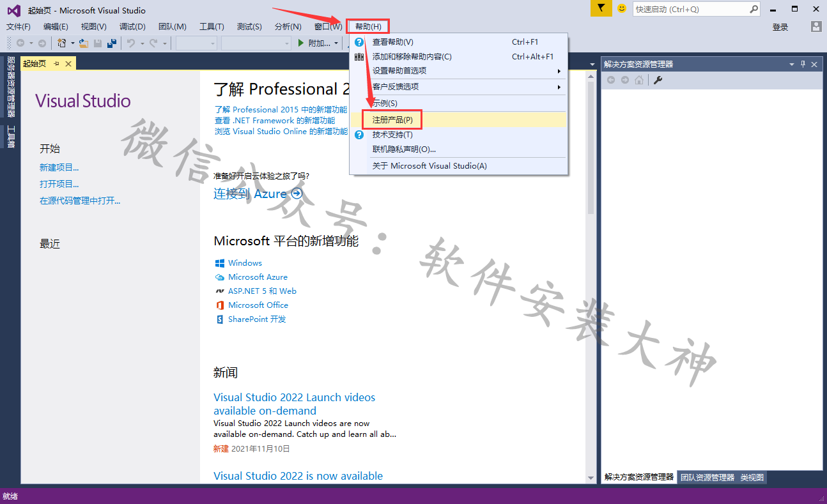827x504 pixels.
Task: Click the Save All toolbar icon
Action: tap(112, 43)
